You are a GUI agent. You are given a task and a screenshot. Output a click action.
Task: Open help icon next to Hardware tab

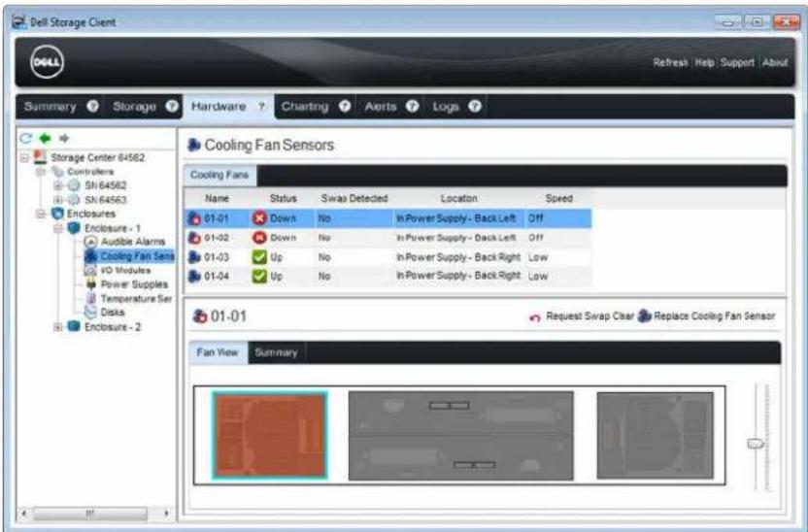262,106
